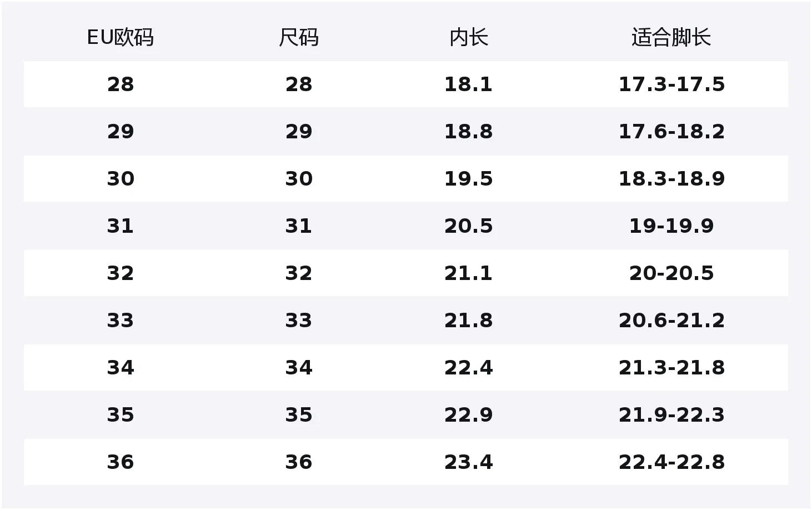812x510 pixels.
Task: Select foot length 20-20.5 cell
Action: point(671,273)
